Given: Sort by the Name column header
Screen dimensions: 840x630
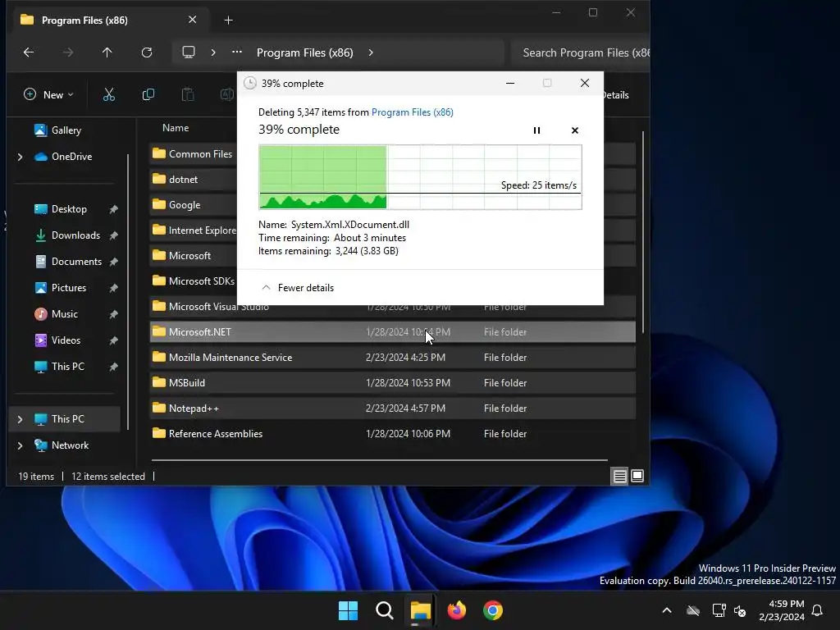Looking at the screenshot, I should (176, 128).
